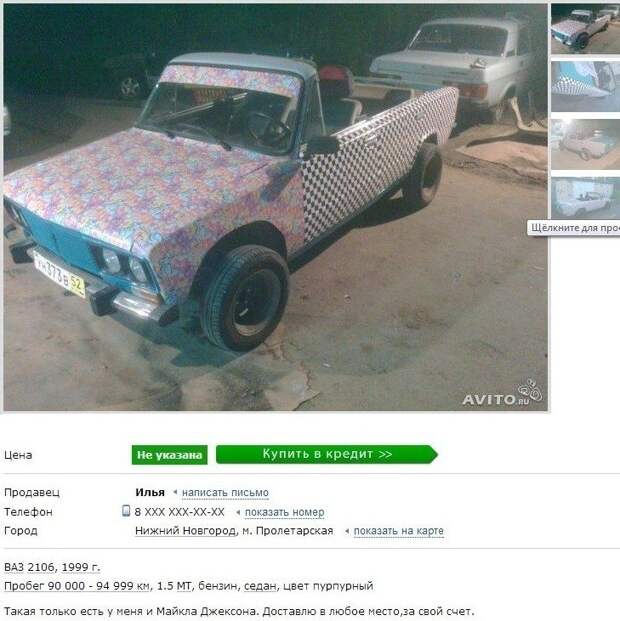Open написать письмо link

click(225, 493)
